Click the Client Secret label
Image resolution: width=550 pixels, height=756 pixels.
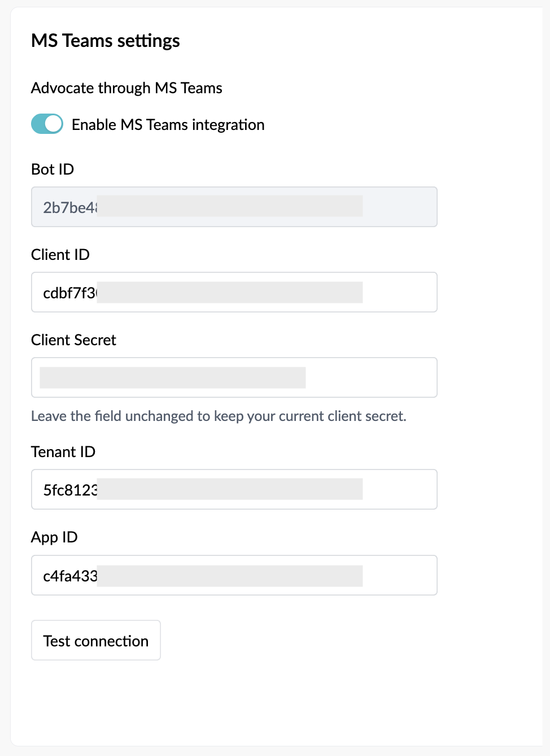click(x=73, y=340)
